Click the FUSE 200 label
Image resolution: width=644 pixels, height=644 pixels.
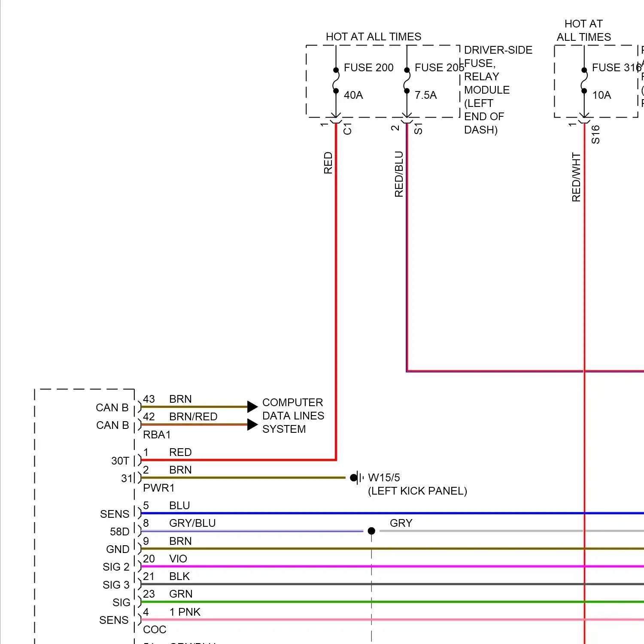click(x=368, y=67)
